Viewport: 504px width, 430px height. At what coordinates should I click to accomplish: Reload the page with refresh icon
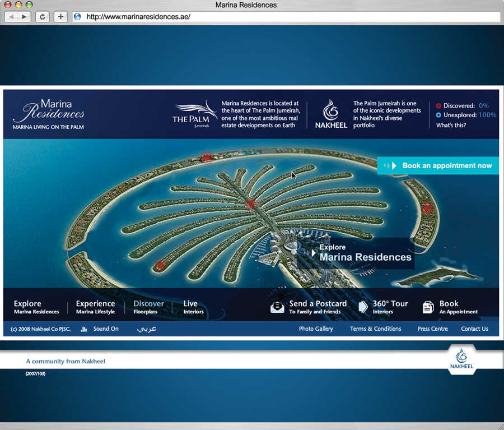pos(42,16)
